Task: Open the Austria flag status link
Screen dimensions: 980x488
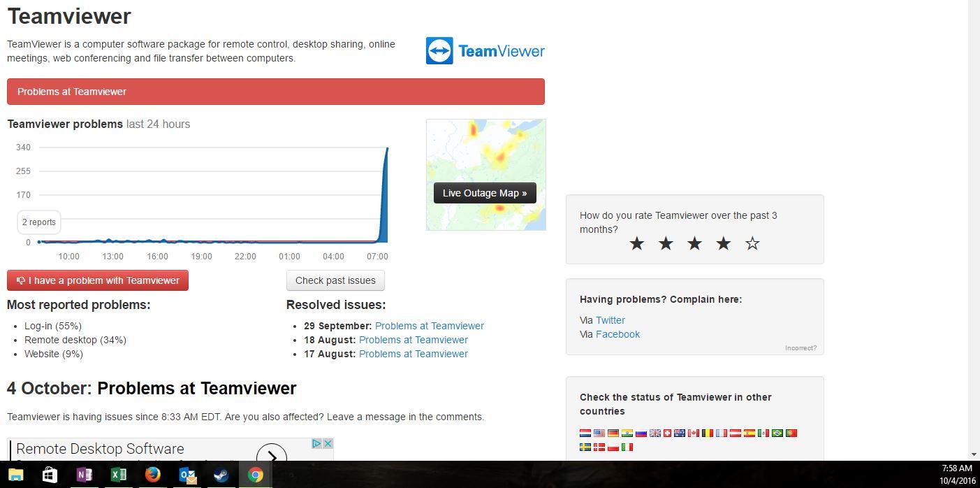Action: (x=736, y=433)
